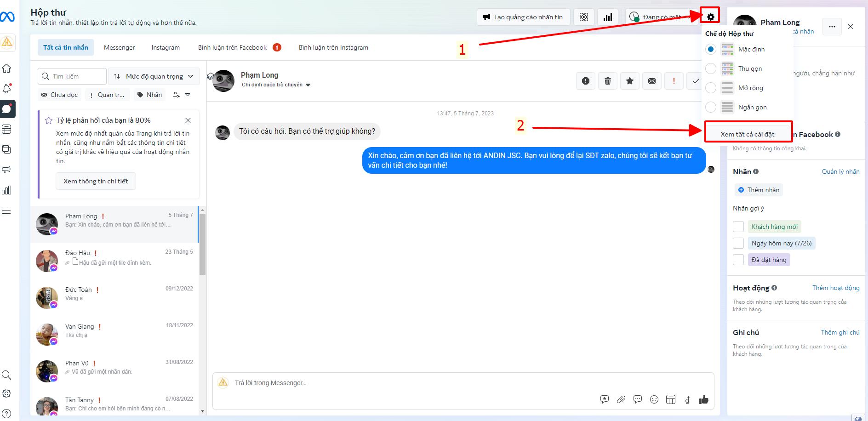This screenshot has height=421, width=868.
Task: Open the insights bar chart icon
Action: 608,17
